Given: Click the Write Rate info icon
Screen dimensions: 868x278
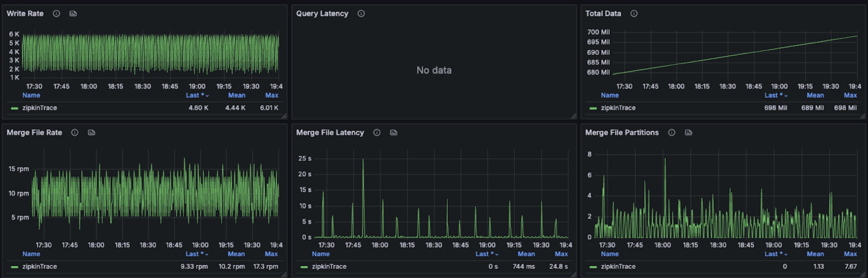Looking at the screenshot, I should 56,14.
